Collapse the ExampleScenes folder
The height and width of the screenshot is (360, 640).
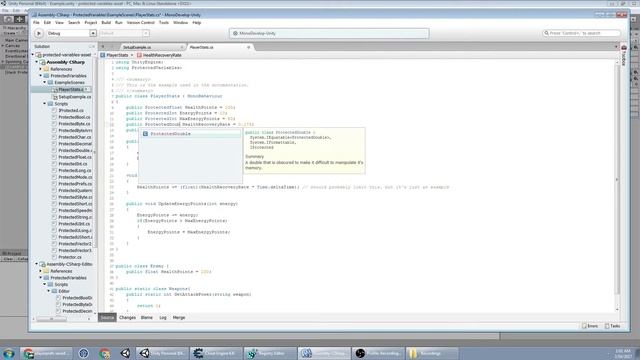pyautogui.click(x=45, y=82)
